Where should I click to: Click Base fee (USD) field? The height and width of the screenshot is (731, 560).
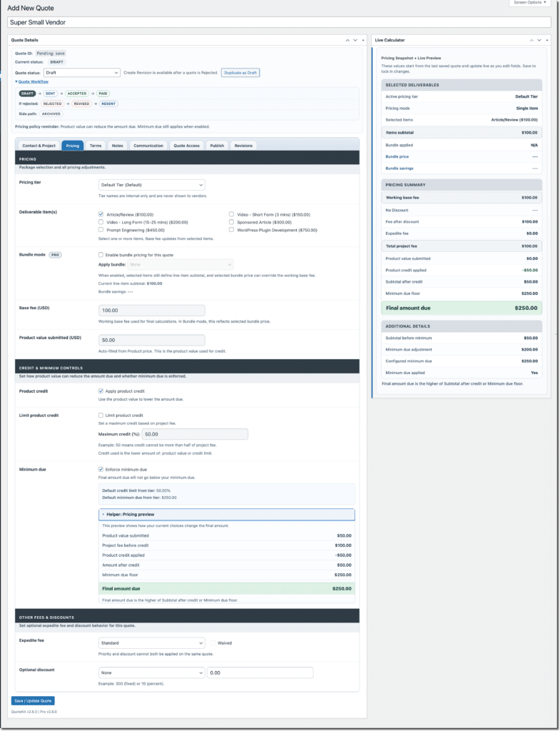click(151, 311)
